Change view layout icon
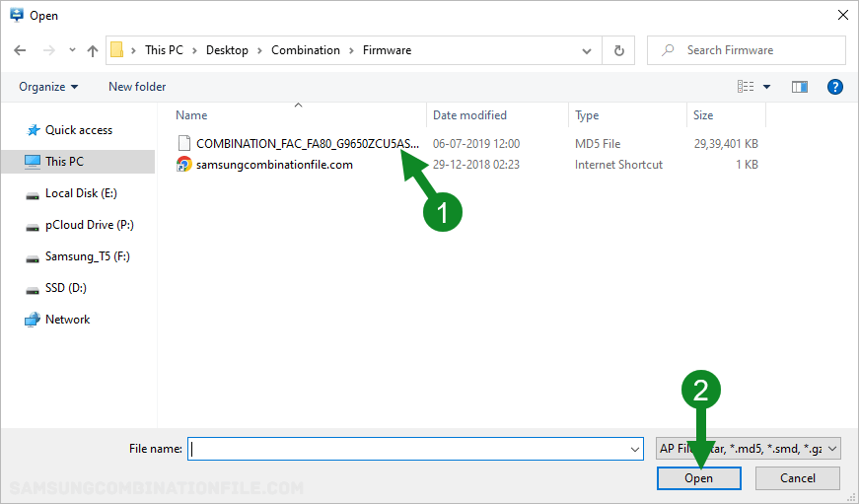 [745, 87]
